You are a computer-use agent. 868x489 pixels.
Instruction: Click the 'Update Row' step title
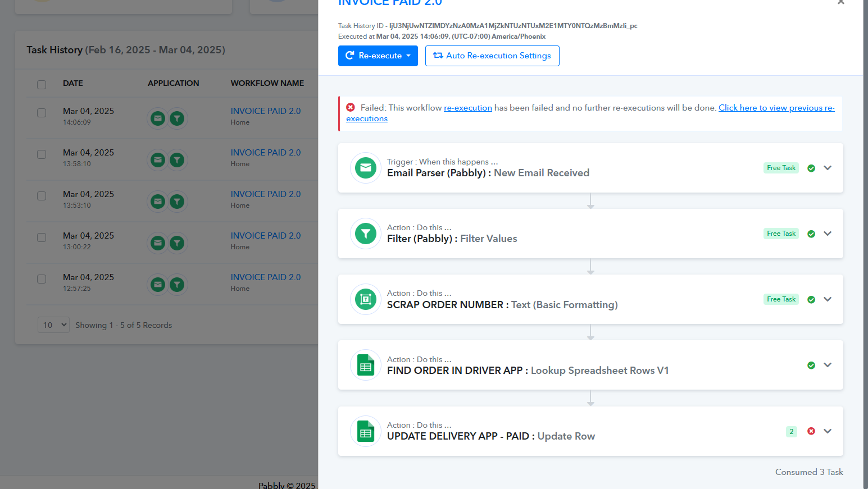tap(566, 436)
